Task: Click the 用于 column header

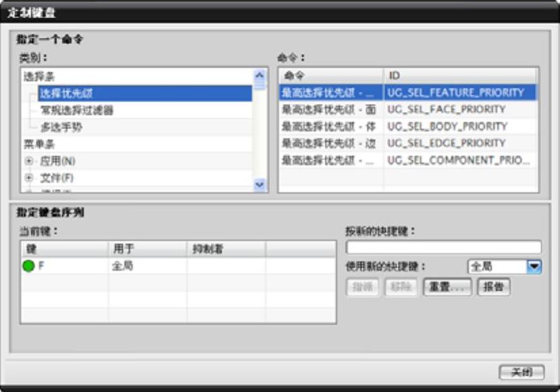Action: tap(148, 248)
